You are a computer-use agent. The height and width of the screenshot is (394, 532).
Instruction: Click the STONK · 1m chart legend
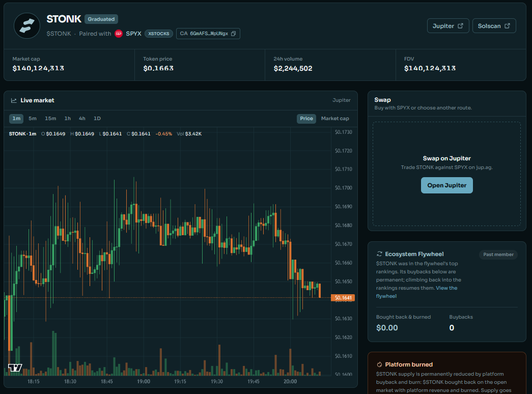22,134
